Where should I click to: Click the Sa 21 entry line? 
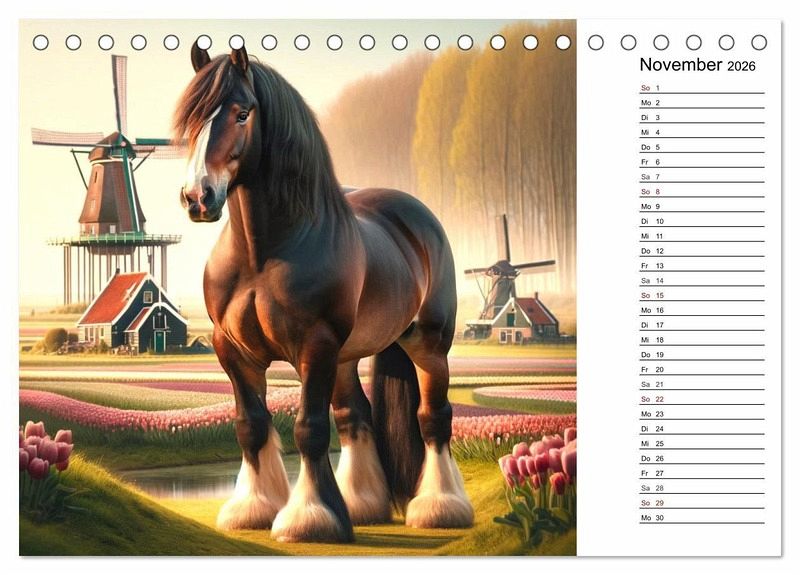pyautogui.click(x=702, y=384)
